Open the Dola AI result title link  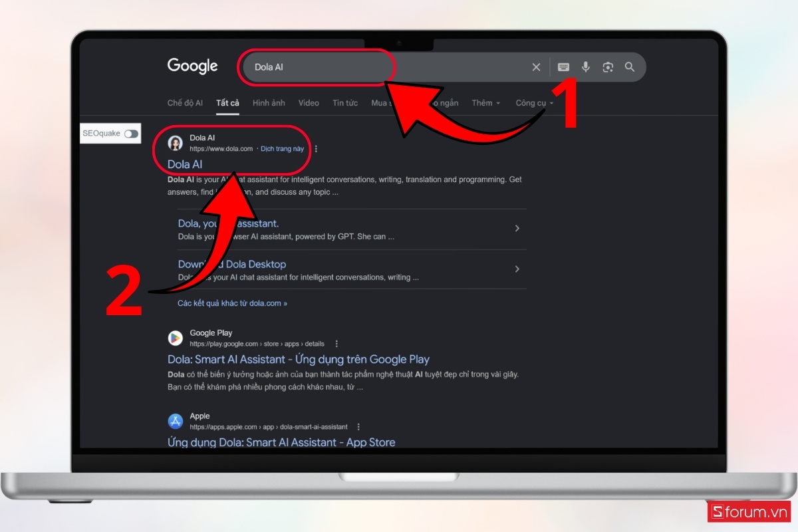(x=185, y=164)
